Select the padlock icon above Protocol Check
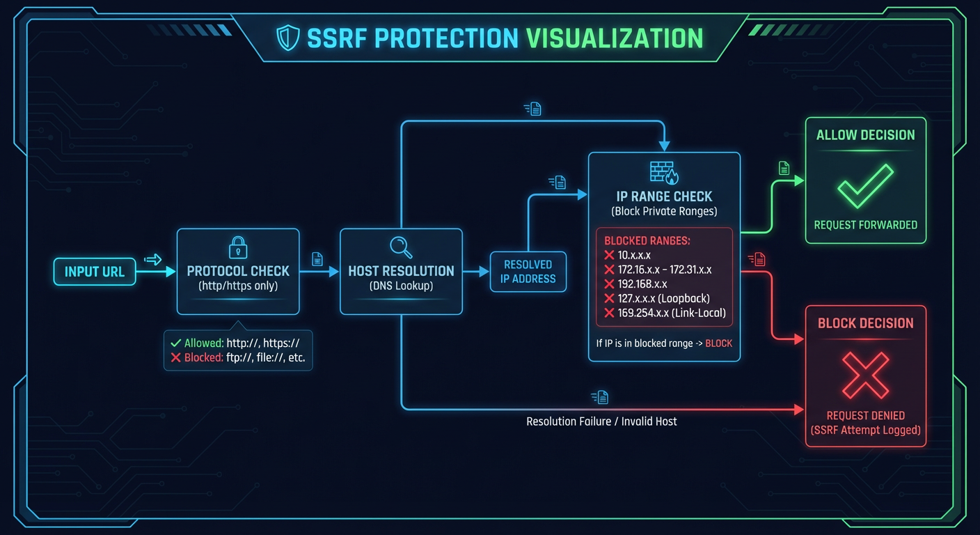This screenshot has height=535, width=980. click(237, 247)
